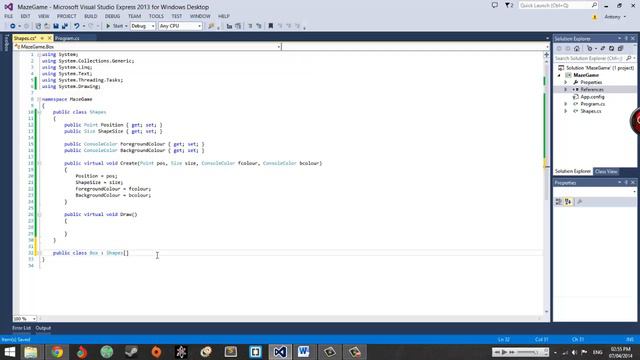
Task: Click the Find in Files toolbar icon
Action: pyautogui.click(x=211, y=26)
